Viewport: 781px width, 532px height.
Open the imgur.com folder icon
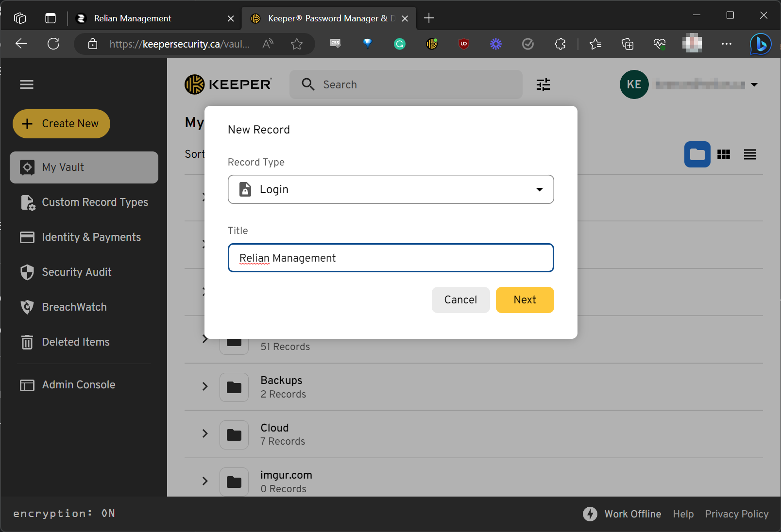pyautogui.click(x=234, y=482)
